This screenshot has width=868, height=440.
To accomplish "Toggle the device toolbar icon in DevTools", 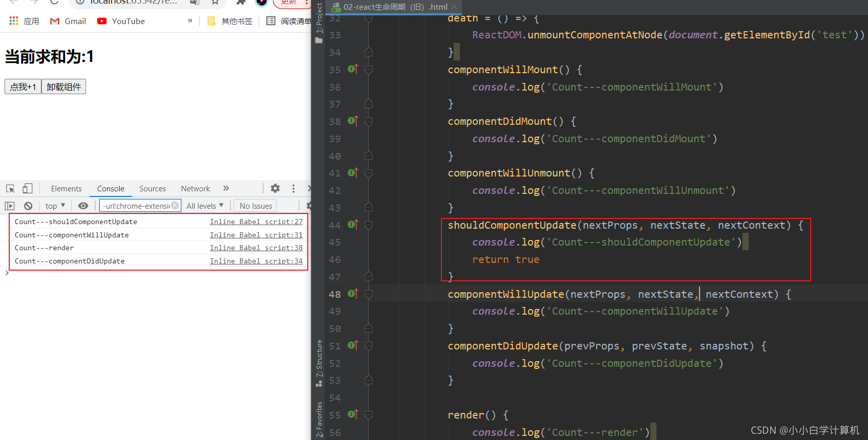I will [28, 188].
